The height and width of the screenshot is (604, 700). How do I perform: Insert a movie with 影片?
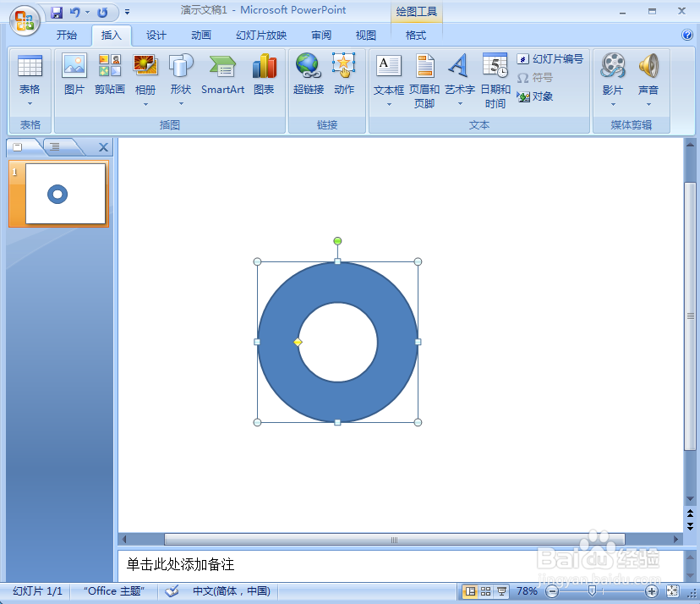[612, 74]
